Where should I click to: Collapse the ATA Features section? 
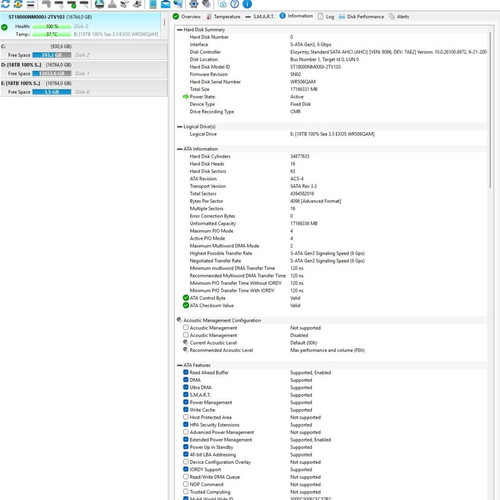click(x=180, y=365)
